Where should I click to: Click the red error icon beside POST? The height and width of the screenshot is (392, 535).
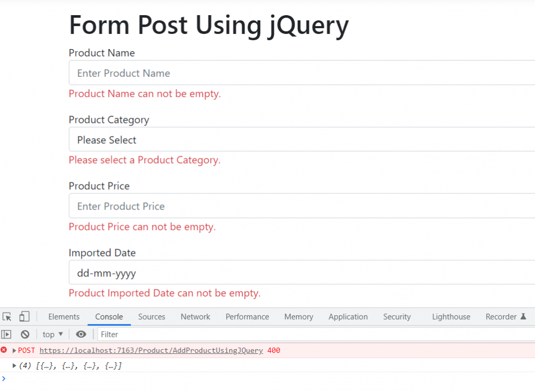point(4,350)
